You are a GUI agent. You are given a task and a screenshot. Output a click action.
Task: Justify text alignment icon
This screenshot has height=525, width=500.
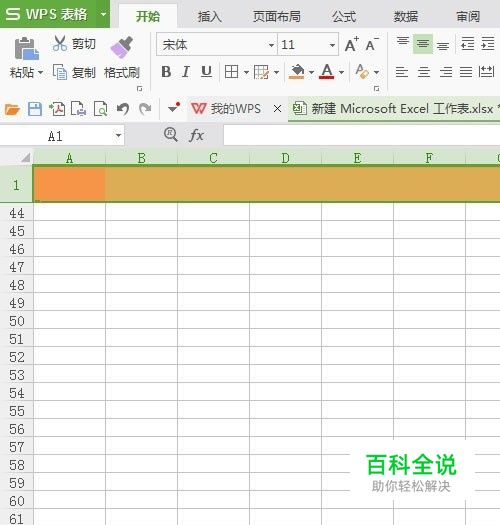click(466, 72)
